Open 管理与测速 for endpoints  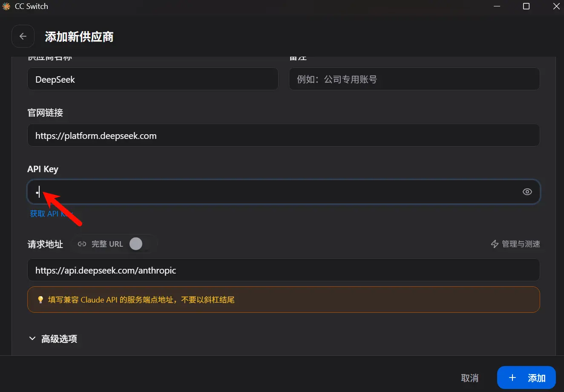pos(515,244)
